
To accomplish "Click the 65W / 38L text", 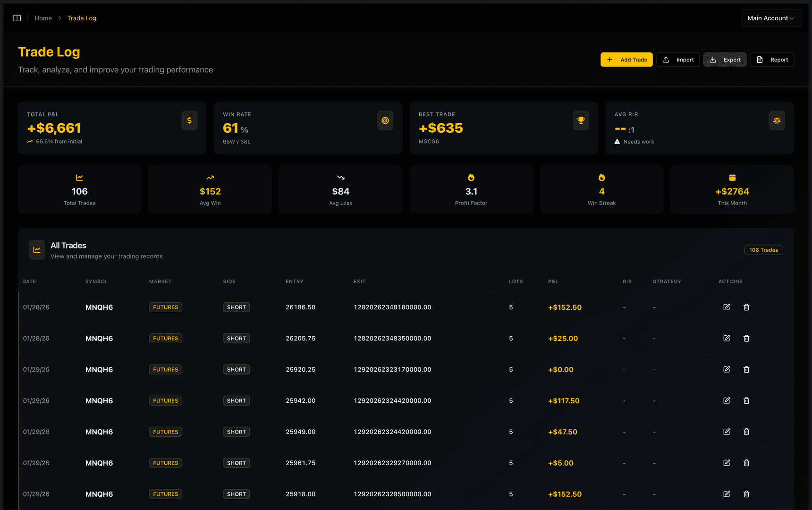I will (237, 142).
